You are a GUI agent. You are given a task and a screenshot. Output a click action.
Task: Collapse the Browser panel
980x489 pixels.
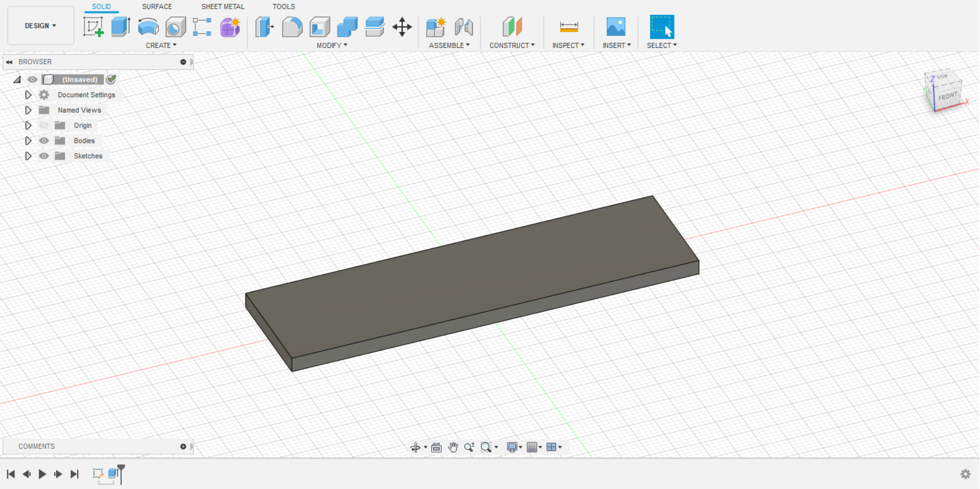click(x=9, y=62)
